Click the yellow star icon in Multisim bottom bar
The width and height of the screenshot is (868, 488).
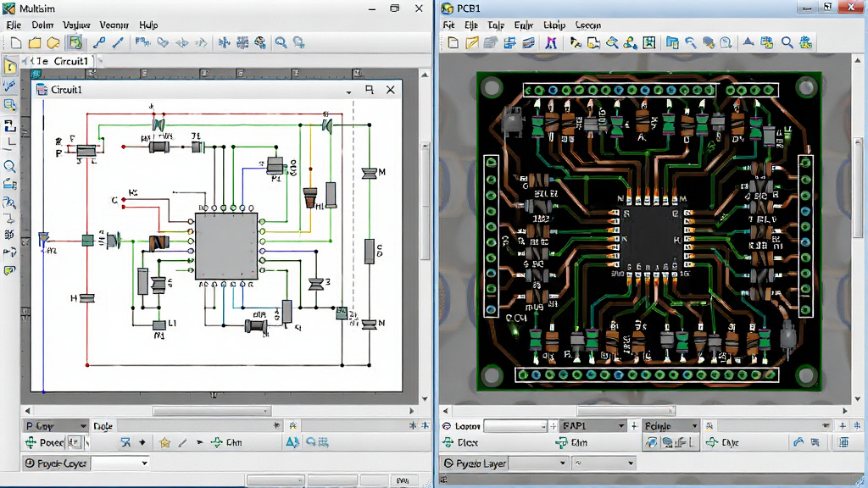(x=164, y=442)
